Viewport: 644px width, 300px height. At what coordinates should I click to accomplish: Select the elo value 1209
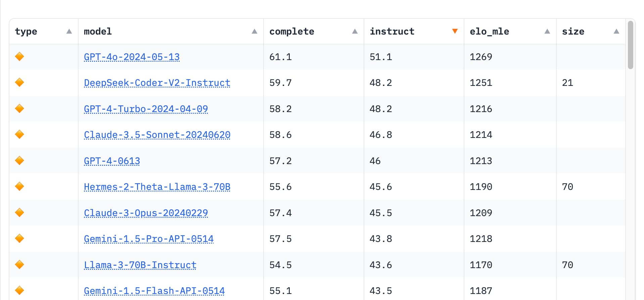481,213
